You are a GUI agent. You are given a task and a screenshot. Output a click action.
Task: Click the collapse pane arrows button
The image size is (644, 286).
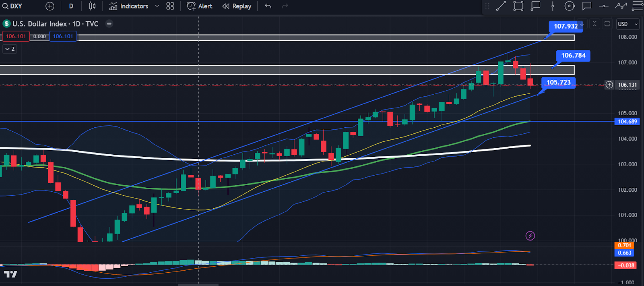tap(594, 24)
